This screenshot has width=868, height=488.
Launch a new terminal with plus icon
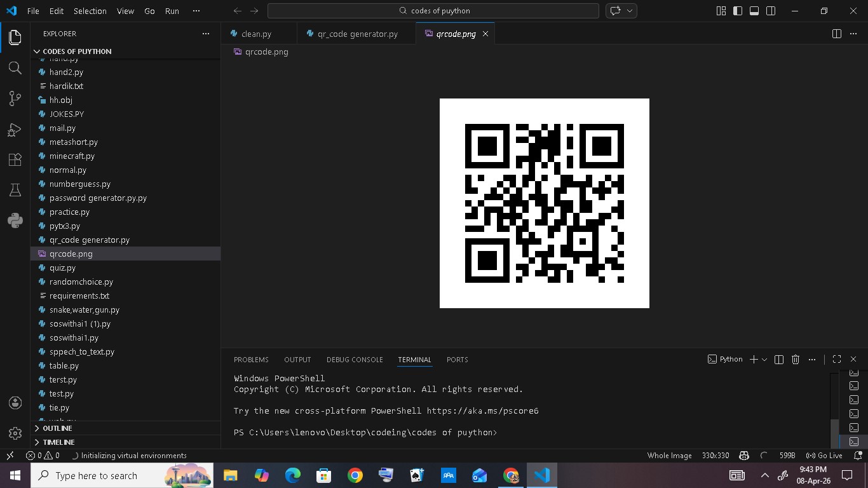coord(754,359)
